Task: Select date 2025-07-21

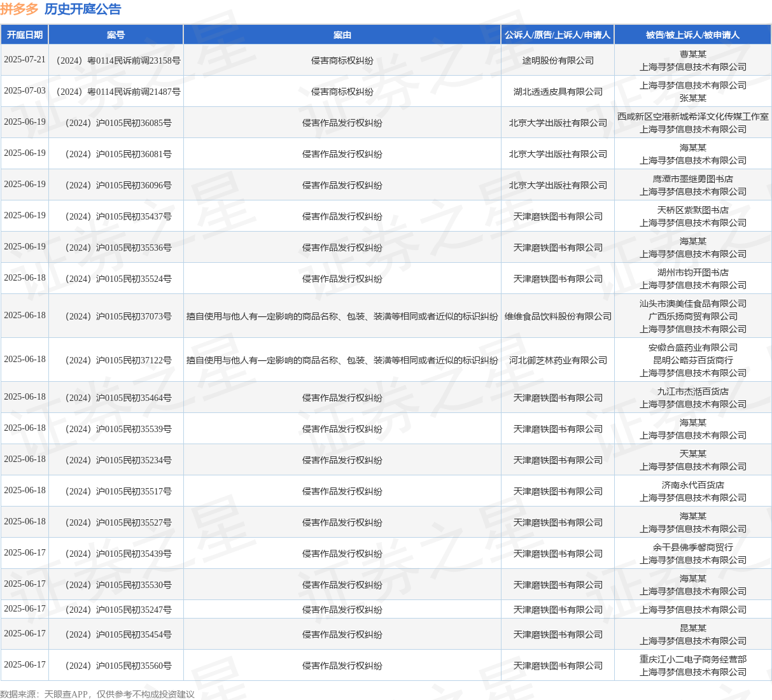Action: pyautogui.click(x=25, y=60)
